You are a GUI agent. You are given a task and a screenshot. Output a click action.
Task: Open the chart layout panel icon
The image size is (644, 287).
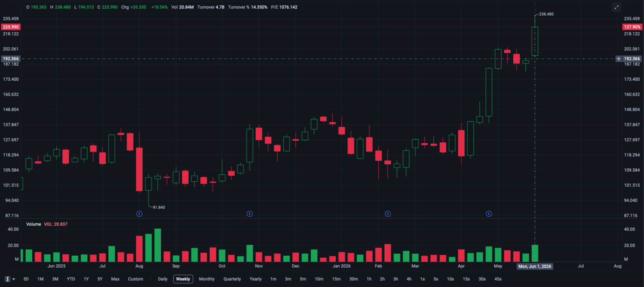(7, 279)
